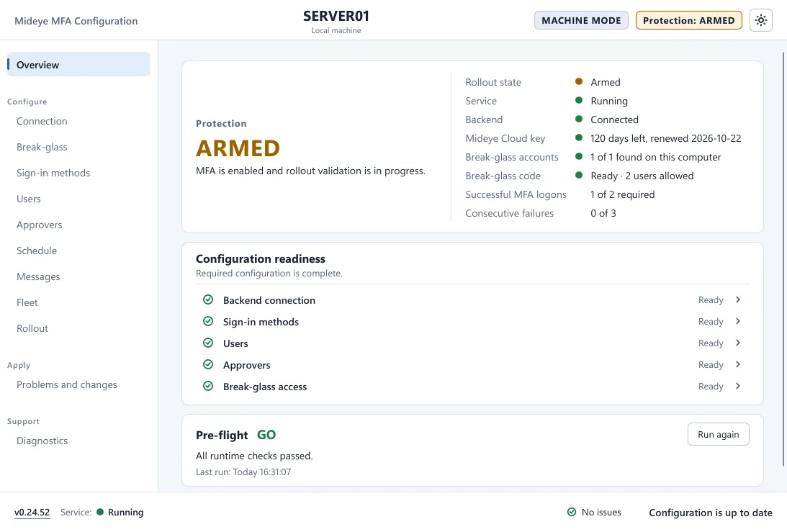
Task: Open Problems and changes
Action: click(67, 384)
